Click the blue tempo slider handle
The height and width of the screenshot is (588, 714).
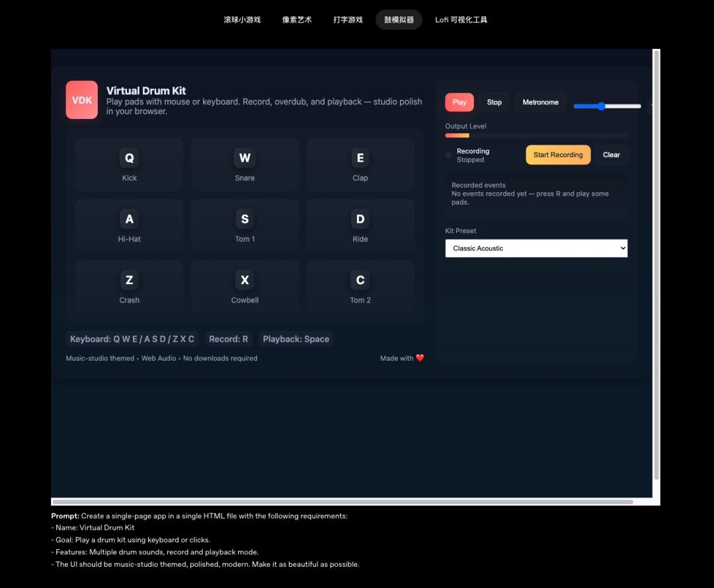[602, 106]
